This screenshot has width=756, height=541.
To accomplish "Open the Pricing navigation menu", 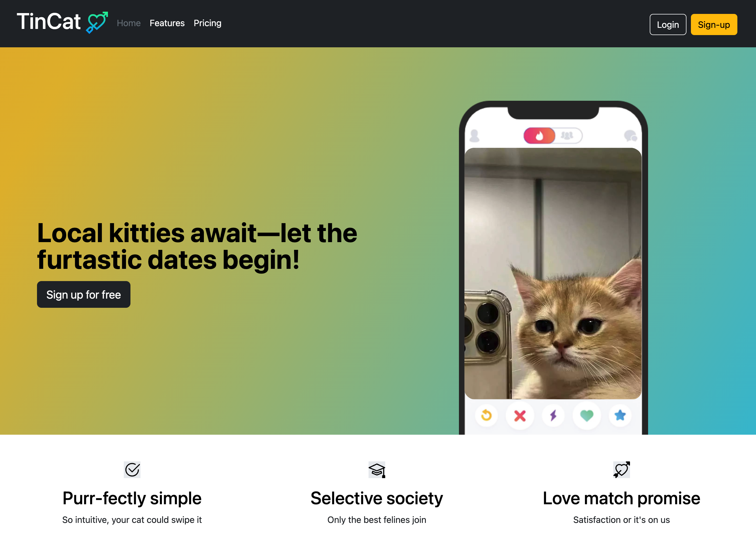I will pos(207,23).
